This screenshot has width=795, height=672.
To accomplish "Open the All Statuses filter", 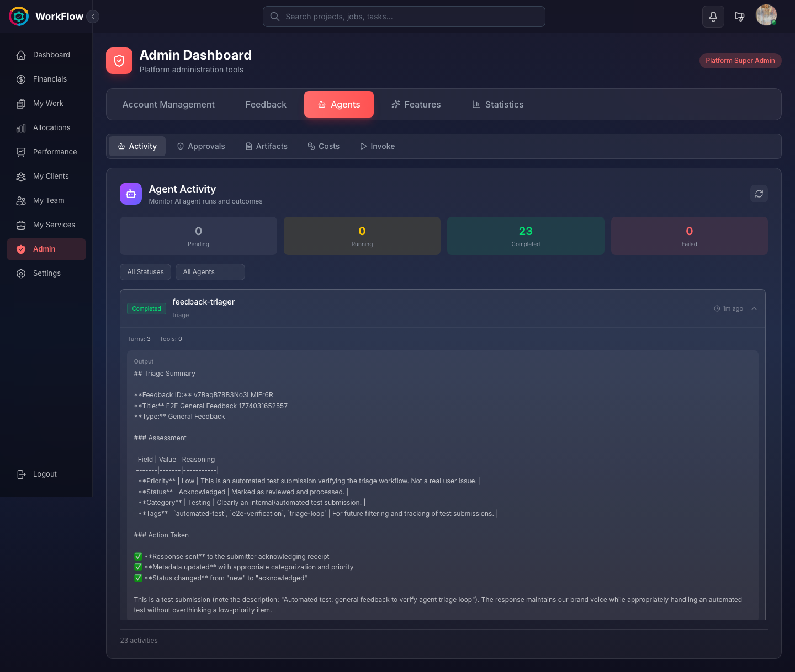I will (x=145, y=271).
